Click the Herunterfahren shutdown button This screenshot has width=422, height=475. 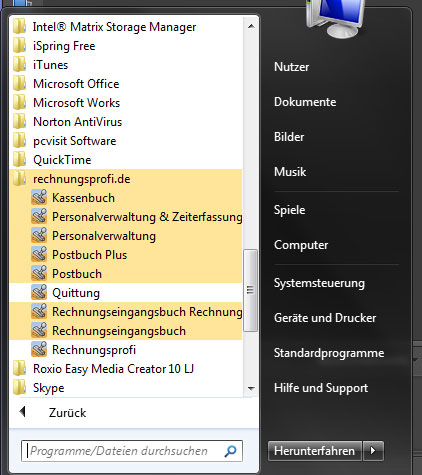315,451
